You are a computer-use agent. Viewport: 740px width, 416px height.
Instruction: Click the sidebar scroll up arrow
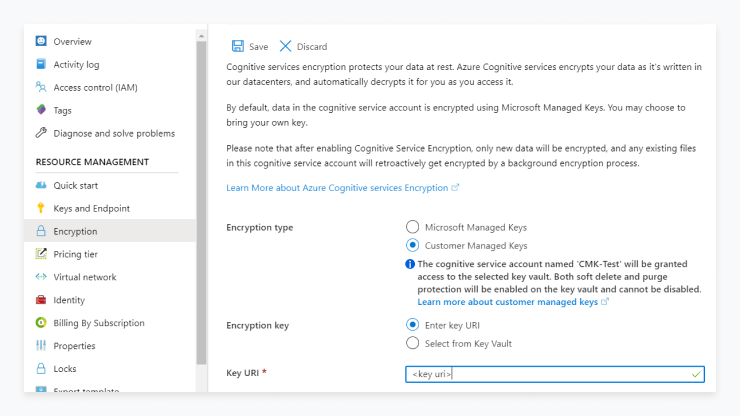202,36
